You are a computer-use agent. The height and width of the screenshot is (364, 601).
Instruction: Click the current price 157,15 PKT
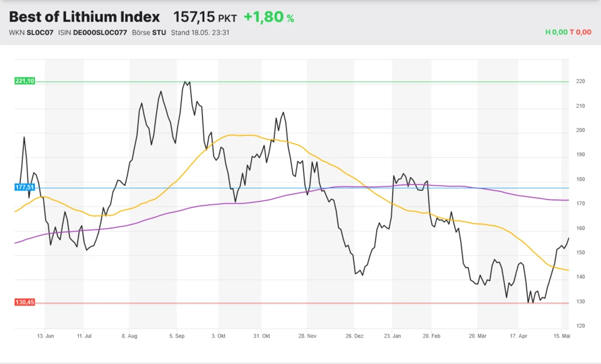(205, 17)
